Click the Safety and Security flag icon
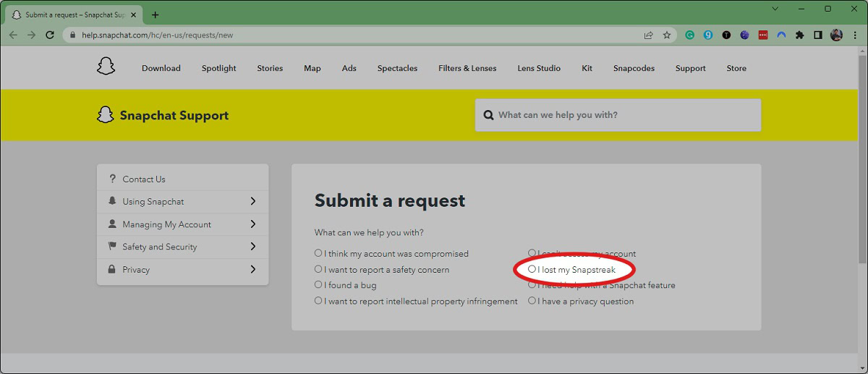 tap(112, 247)
